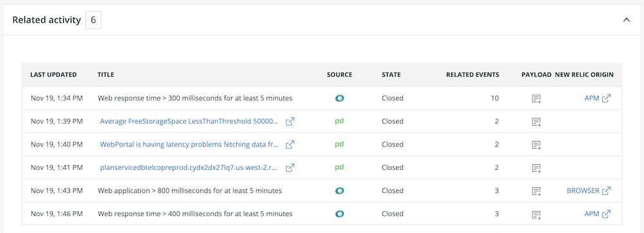Open external link icon for Average FreeStorageSpace

pos(290,122)
